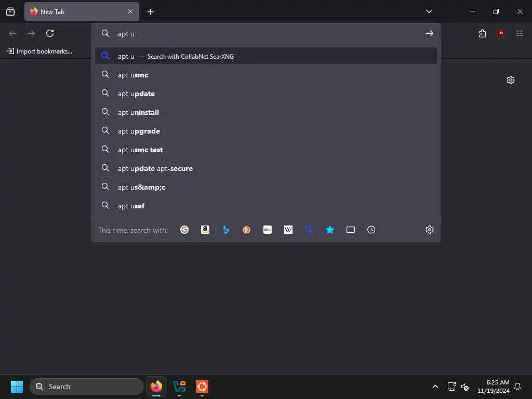This screenshot has height=399, width=532.
Task: Open Windows Start menu
Action: click(x=17, y=387)
